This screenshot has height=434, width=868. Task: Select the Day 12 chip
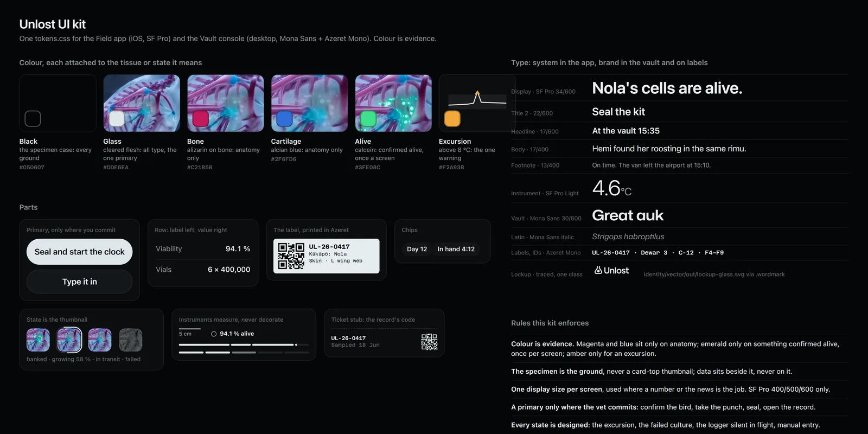click(417, 249)
